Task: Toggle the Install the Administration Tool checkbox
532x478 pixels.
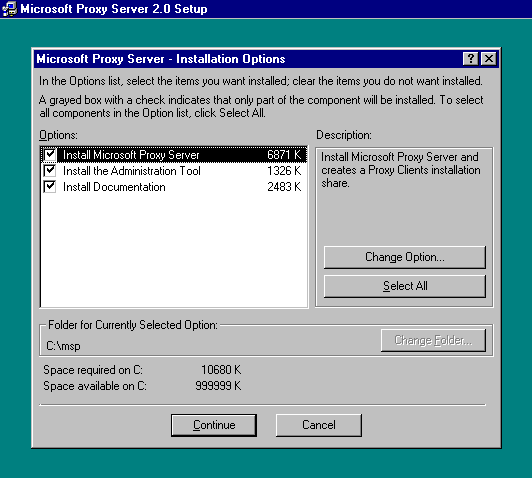Action: (50, 171)
